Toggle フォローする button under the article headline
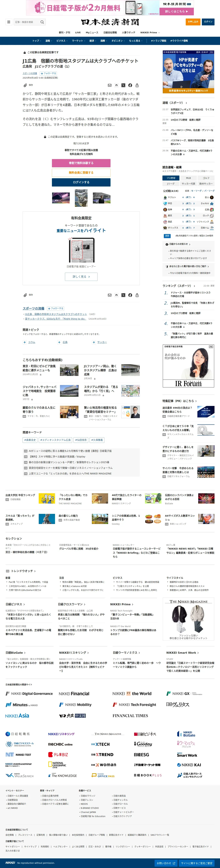The height and width of the screenshot is (868, 220). pos(48,73)
